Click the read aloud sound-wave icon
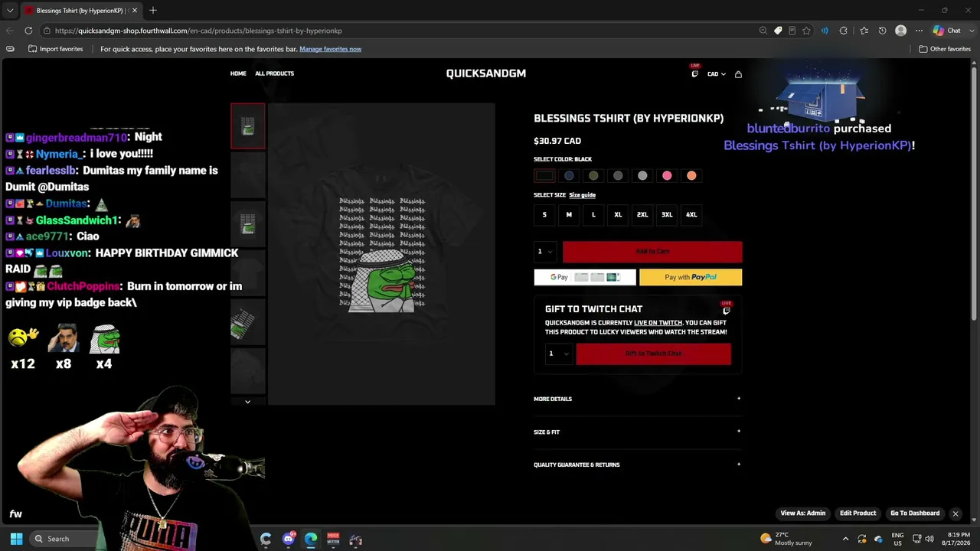This screenshot has width=980, height=551. (825, 31)
